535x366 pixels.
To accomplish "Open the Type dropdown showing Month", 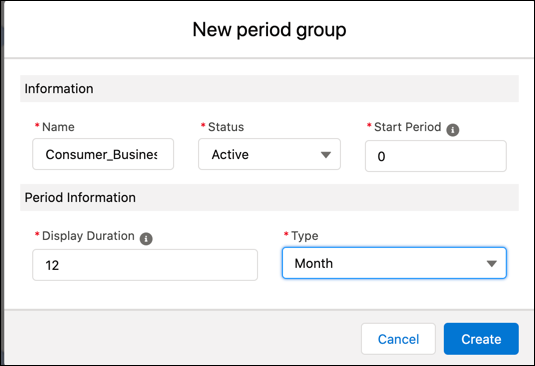I will pyautogui.click(x=394, y=263).
